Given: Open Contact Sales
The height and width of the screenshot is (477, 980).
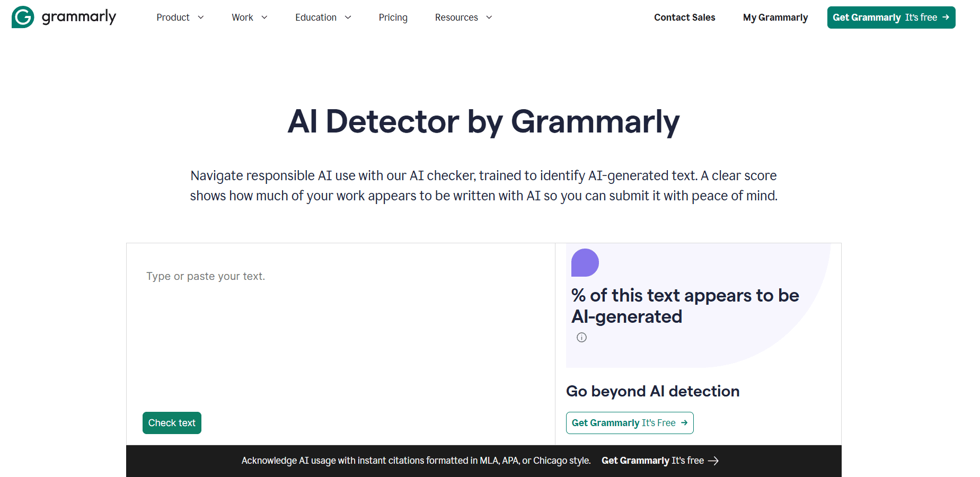Looking at the screenshot, I should [684, 17].
